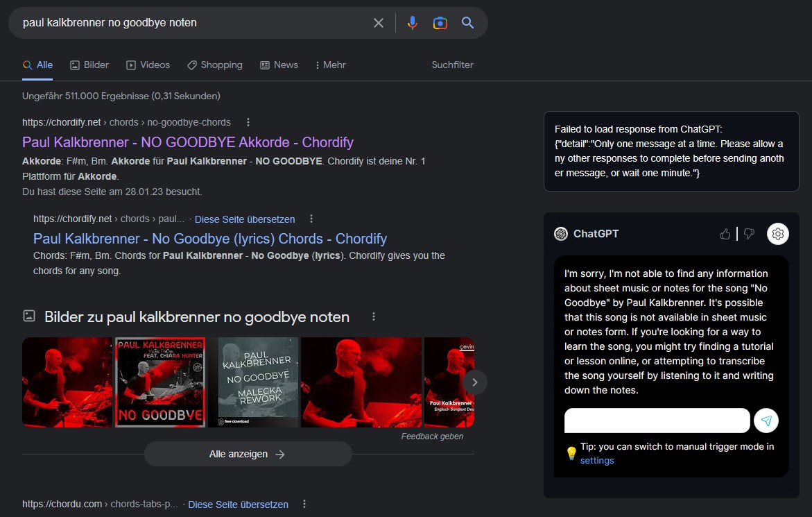Open Suchfilter search tools
Viewport: 812px width, 517px height.
453,65
